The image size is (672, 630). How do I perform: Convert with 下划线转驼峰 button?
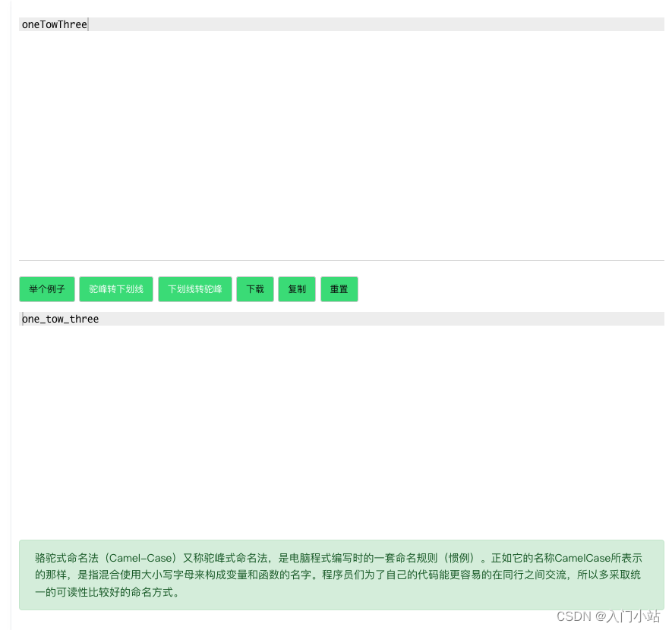coord(195,289)
